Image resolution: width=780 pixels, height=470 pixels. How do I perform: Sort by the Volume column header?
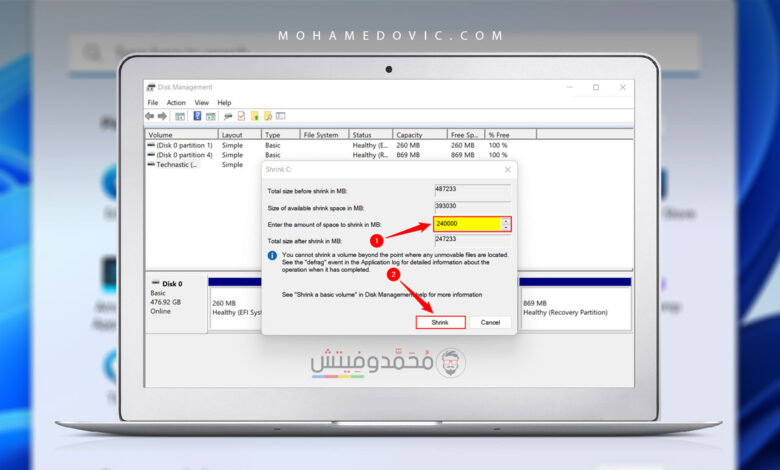click(182, 135)
